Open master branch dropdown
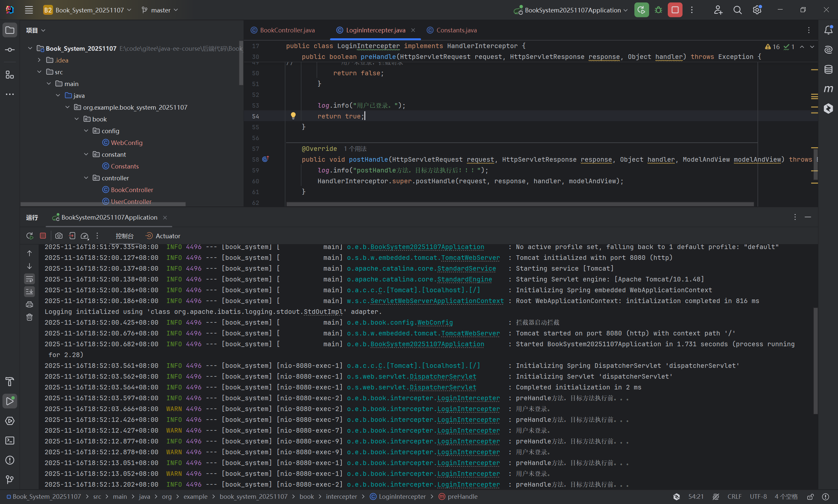This screenshot has width=838, height=504. (160, 10)
